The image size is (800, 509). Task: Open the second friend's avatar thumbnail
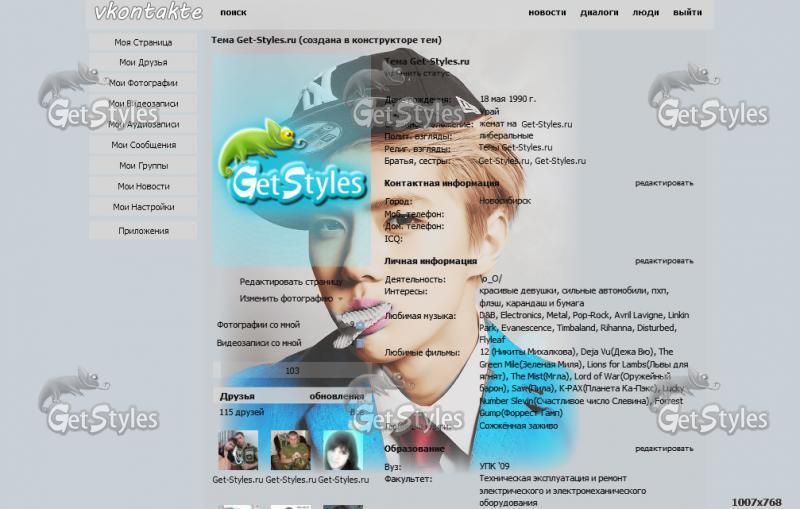pos(290,450)
